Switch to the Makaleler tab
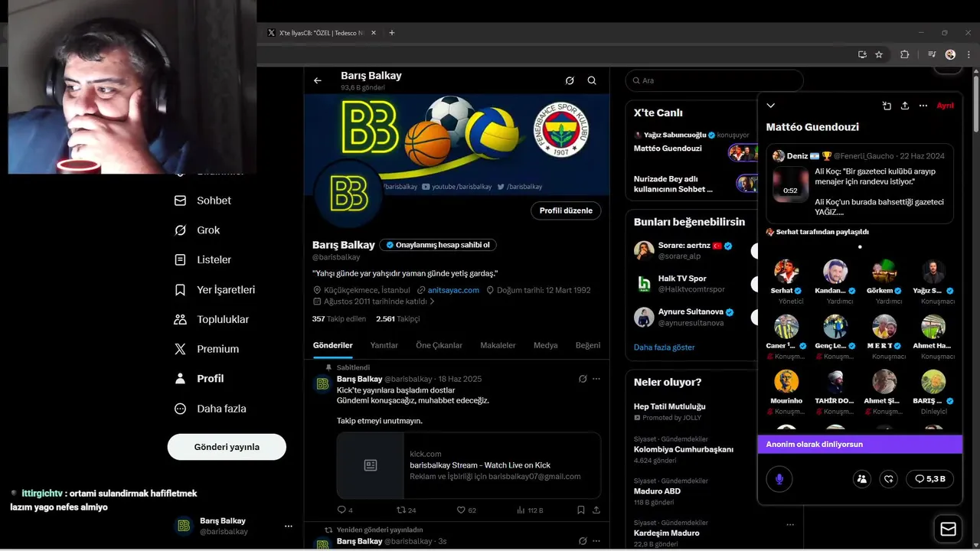Image resolution: width=980 pixels, height=551 pixels. coord(498,345)
